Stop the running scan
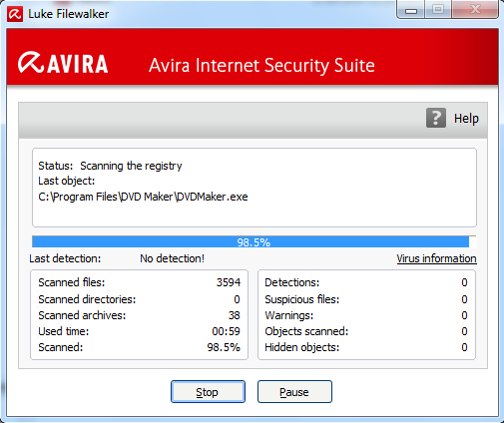 pyautogui.click(x=208, y=392)
